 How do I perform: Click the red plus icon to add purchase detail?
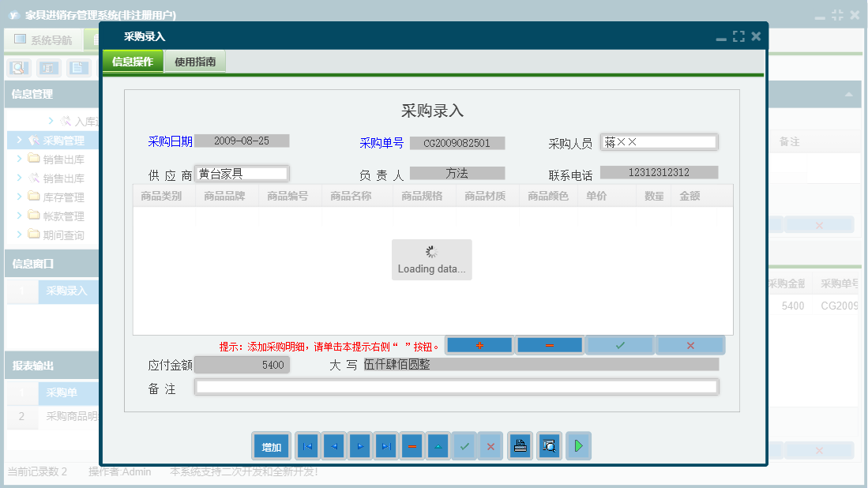[x=478, y=345]
